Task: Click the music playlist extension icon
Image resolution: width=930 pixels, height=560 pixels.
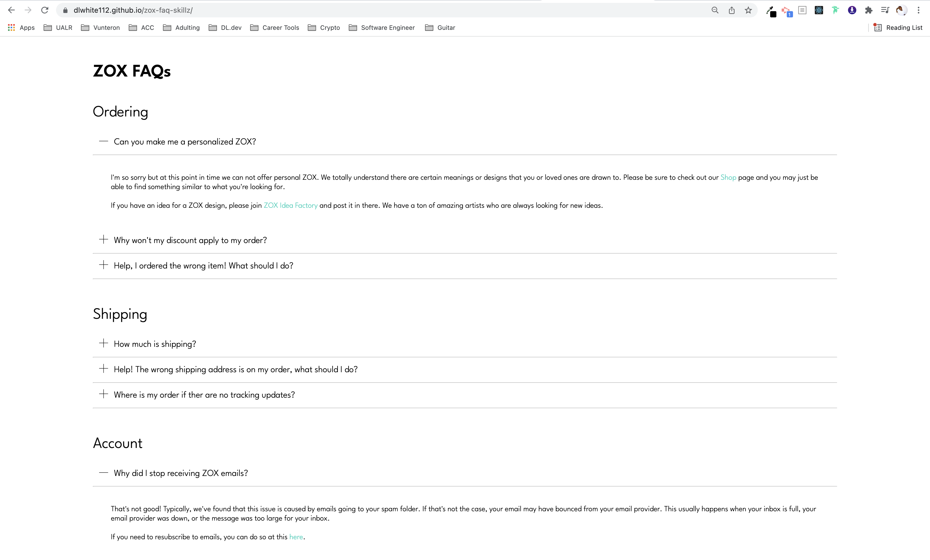Action: (x=885, y=10)
